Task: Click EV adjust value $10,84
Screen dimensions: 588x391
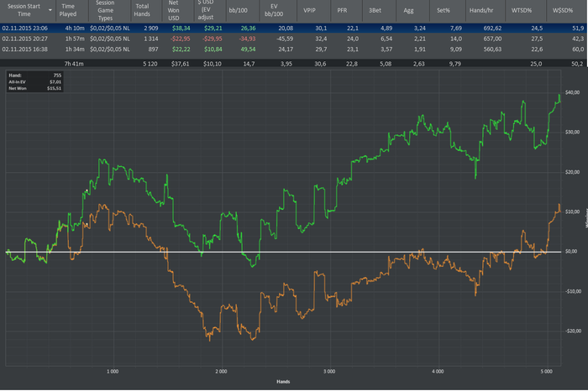Action: [213, 49]
